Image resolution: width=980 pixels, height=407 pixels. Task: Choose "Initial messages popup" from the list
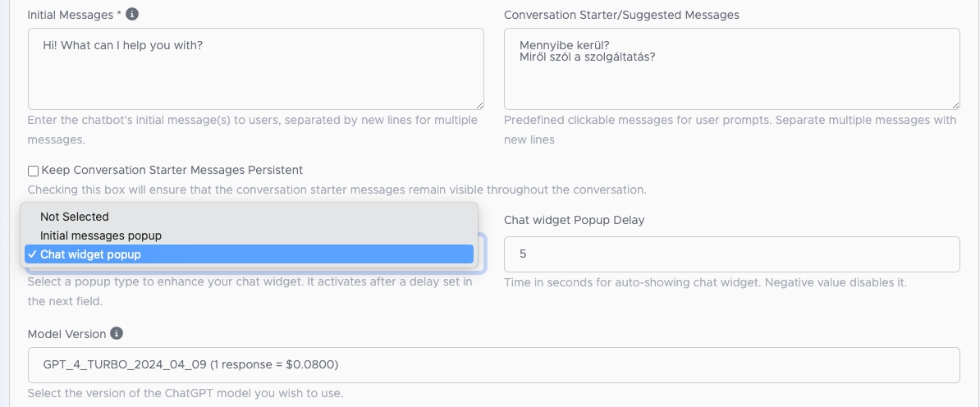(101, 236)
